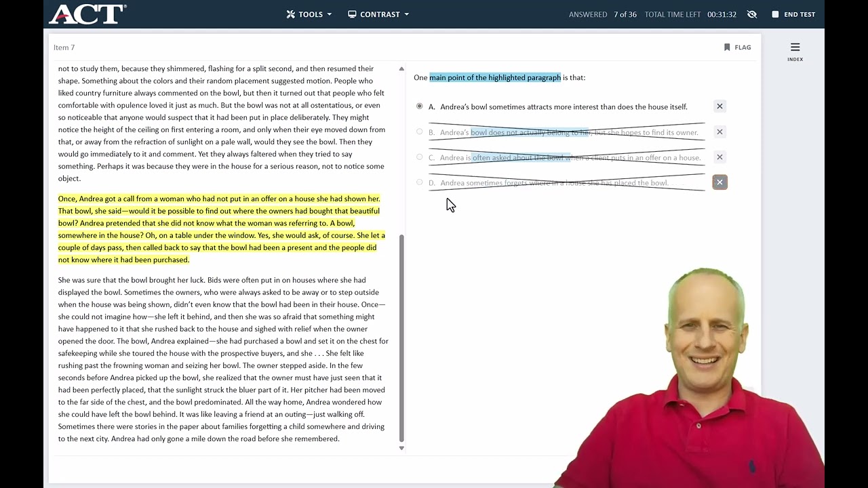Open the Contrast dropdown menu
This screenshot has width=868, height=488.
tap(378, 14)
